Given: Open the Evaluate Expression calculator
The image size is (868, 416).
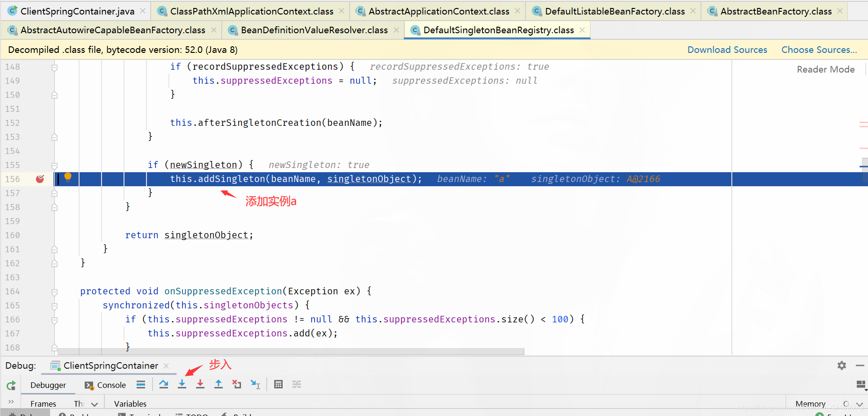Looking at the screenshot, I should [278, 385].
